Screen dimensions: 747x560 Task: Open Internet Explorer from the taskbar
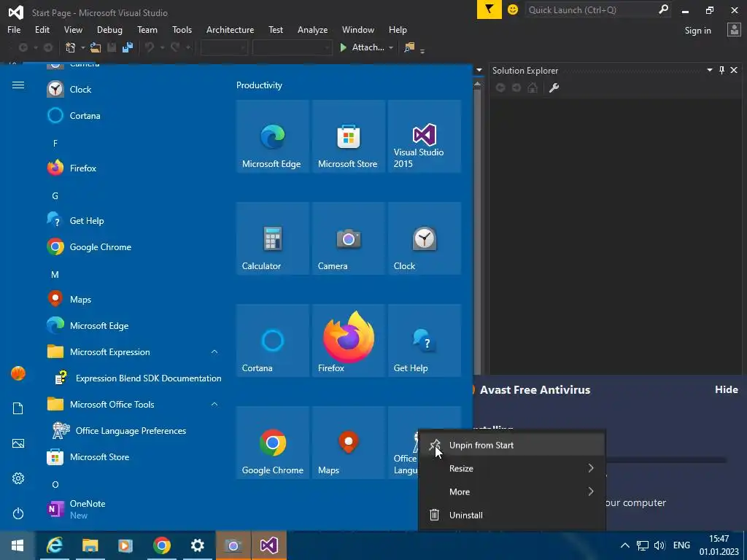click(x=54, y=545)
